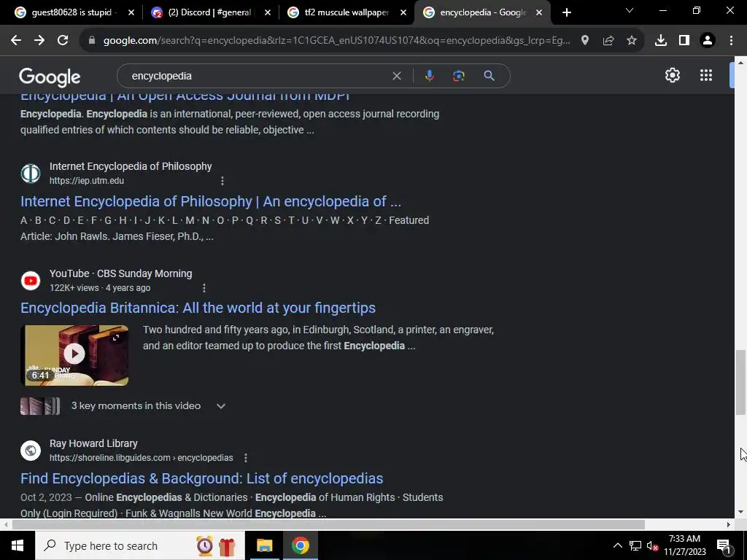The image size is (747, 560).
Task: Click key moments preview thumbnails
Action: click(40, 406)
